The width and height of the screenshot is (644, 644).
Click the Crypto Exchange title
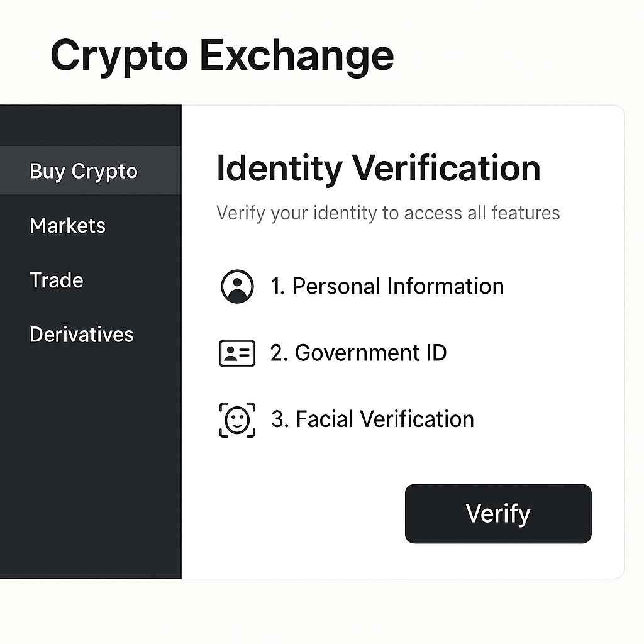click(x=223, y=55)
